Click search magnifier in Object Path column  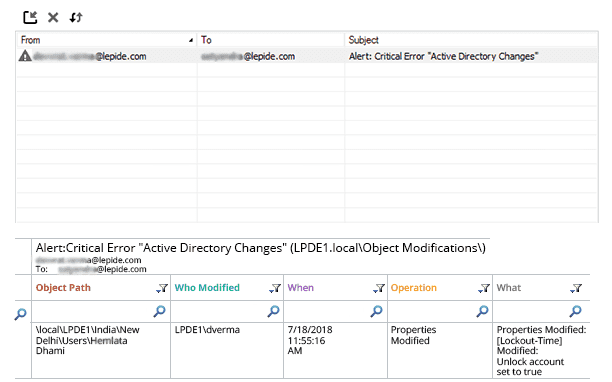159,311
